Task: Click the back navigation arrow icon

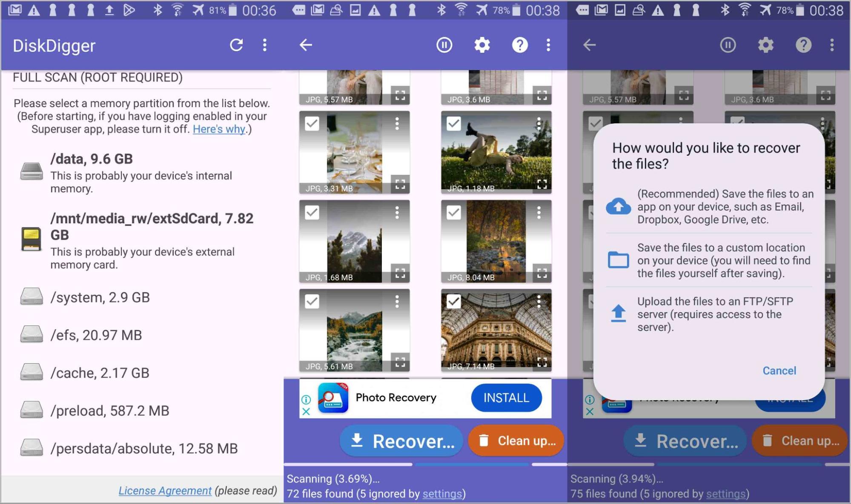Action: 306,45
